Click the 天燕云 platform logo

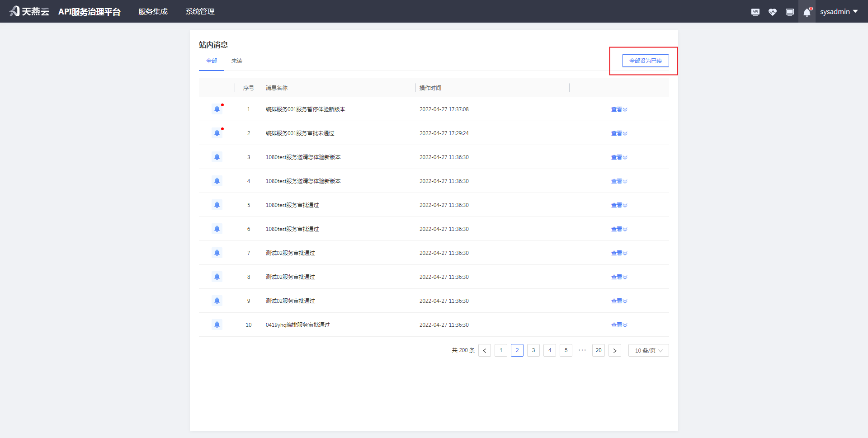coord(29,11)
